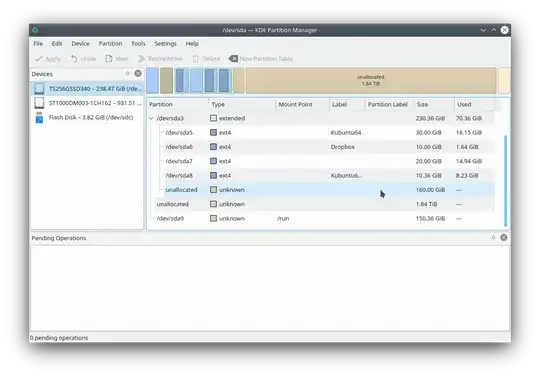Click the ext4 icon for /dev/sda6

[214, 147]
